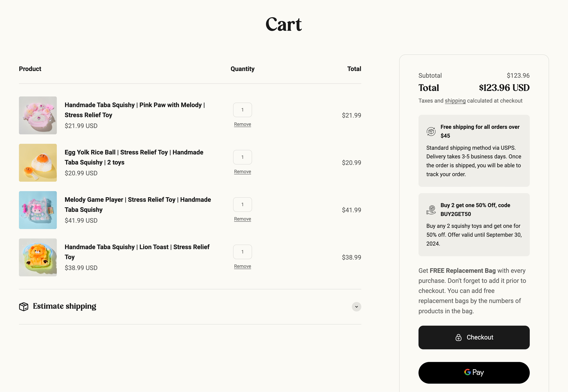This screenshot has width=568, height=392.
Task: Open the Pink Paw with Melody thumbnail
Action: [38, 115]
